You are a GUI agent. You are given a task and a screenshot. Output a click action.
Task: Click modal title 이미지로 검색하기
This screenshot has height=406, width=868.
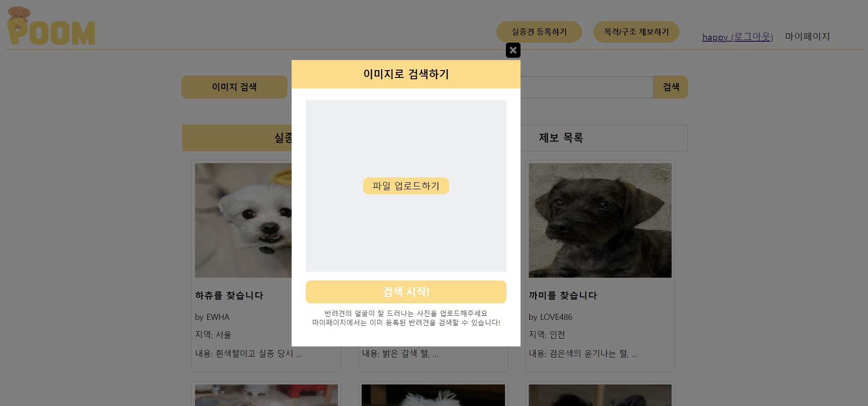pyautogui.click(x=406, y=74)
